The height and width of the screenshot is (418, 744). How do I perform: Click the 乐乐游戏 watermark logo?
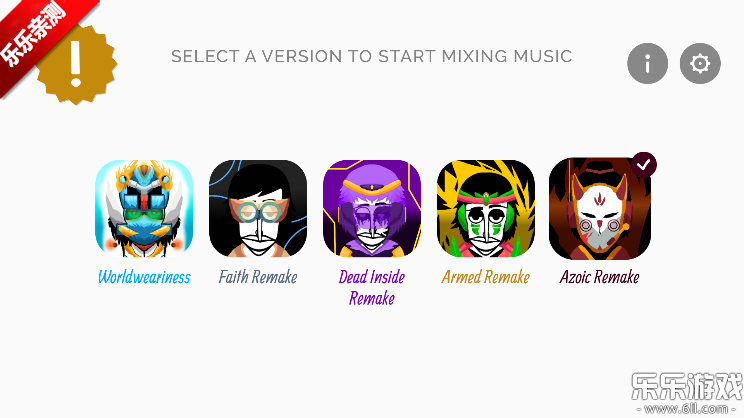click(687, 386)
